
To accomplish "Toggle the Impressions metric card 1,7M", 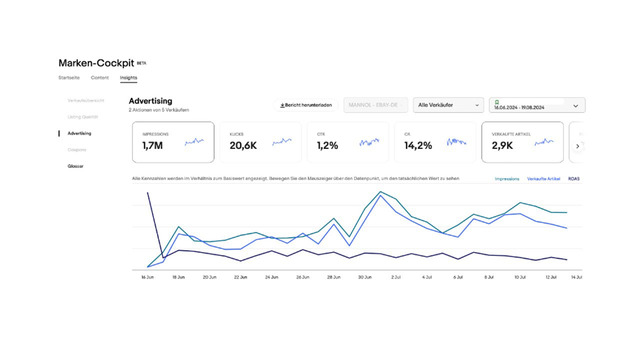I will point(173,142).
